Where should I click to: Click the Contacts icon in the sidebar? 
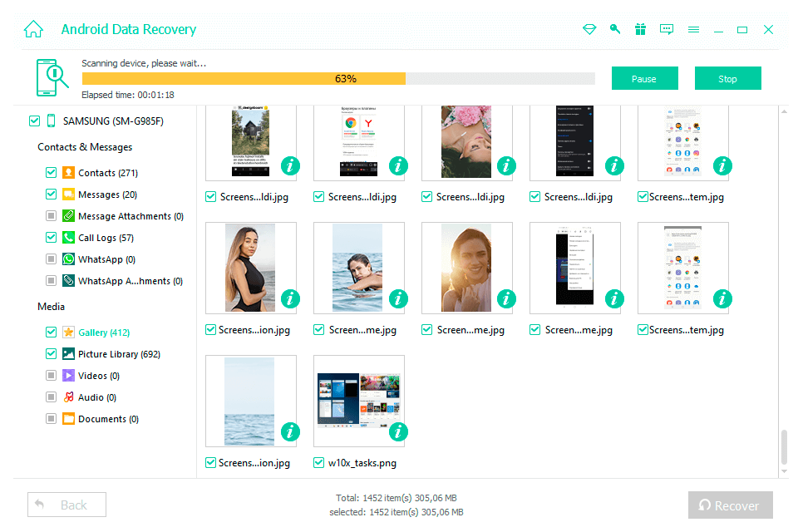click(67, 172)
